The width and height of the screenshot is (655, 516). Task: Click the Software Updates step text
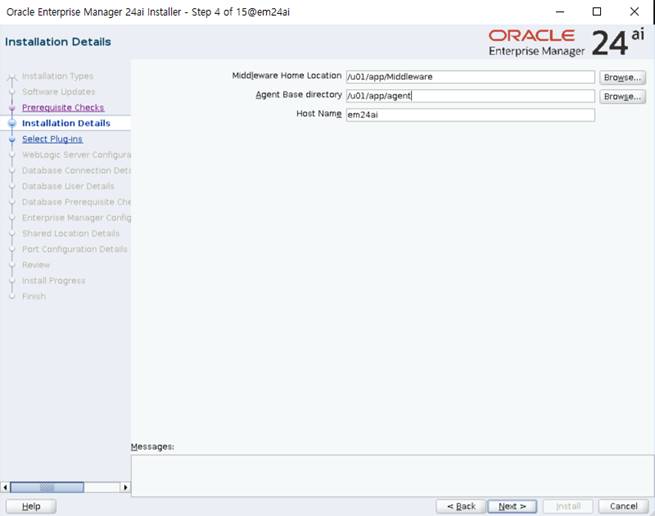pyautogui.click(x=58, y=92)
